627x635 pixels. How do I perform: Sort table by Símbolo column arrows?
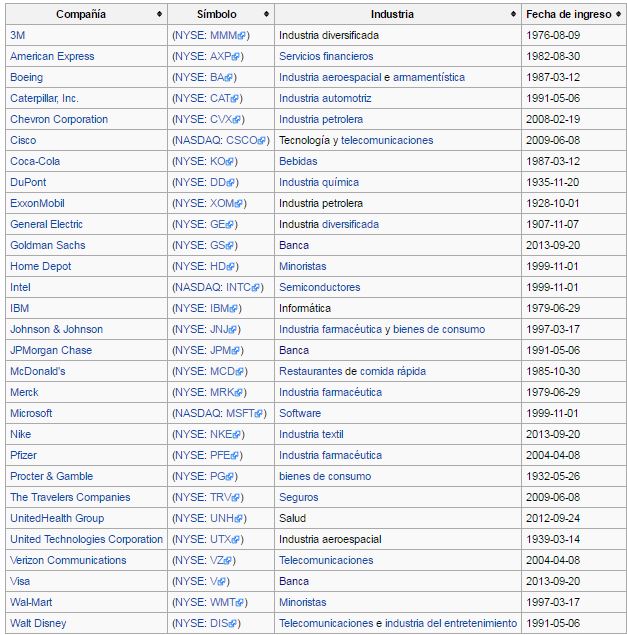click(267, 14)
